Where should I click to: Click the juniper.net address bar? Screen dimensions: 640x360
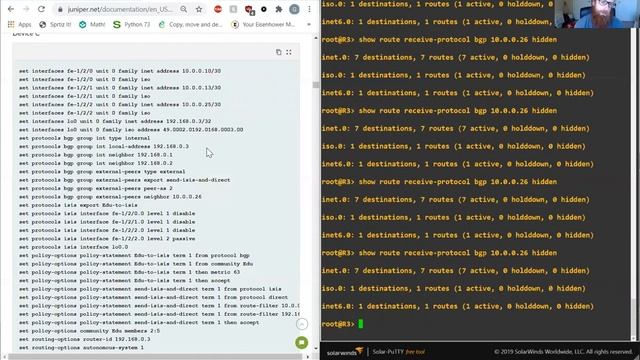pos(120,9)
